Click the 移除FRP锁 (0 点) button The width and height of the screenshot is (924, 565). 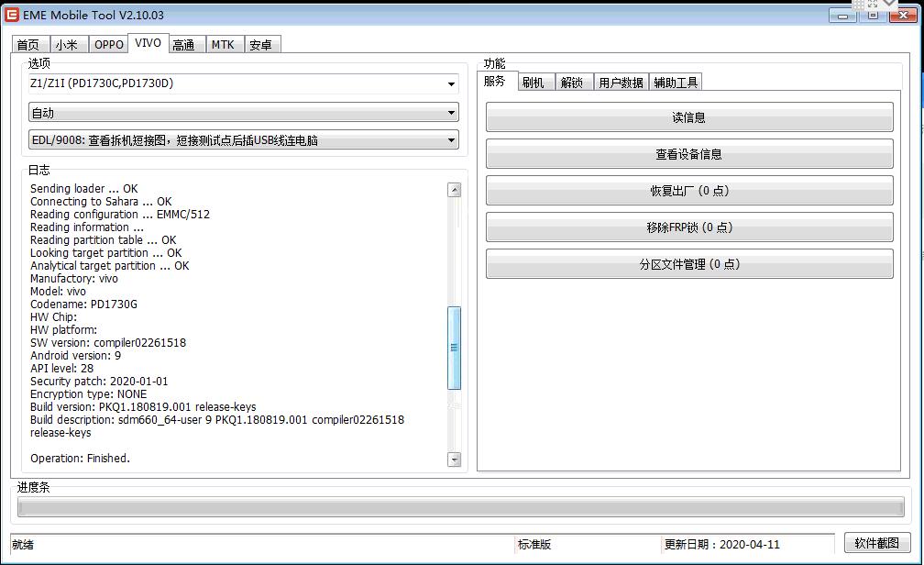tap(689, 227)
